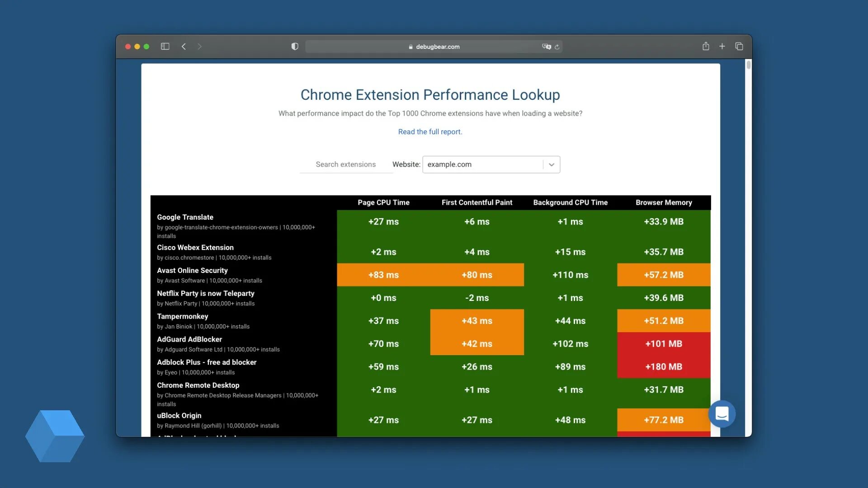Image resolution: width=868 pixels, height=488 pixels.
Task: Select the Google Translate extension name
Action: click(x=185, y=217)
